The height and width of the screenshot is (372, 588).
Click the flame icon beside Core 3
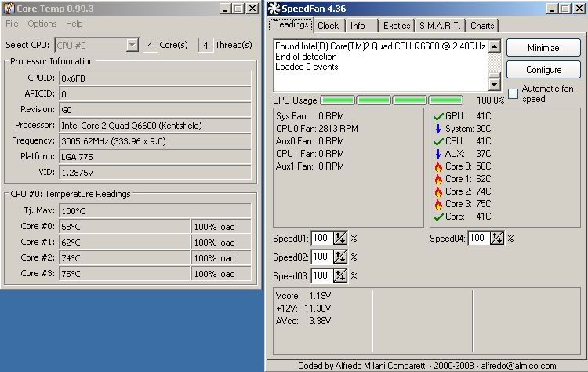point(437,204)
